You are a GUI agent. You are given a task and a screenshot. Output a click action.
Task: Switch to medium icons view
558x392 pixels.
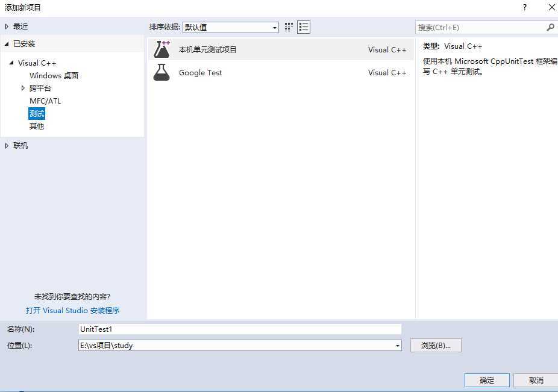click(289, 27)
